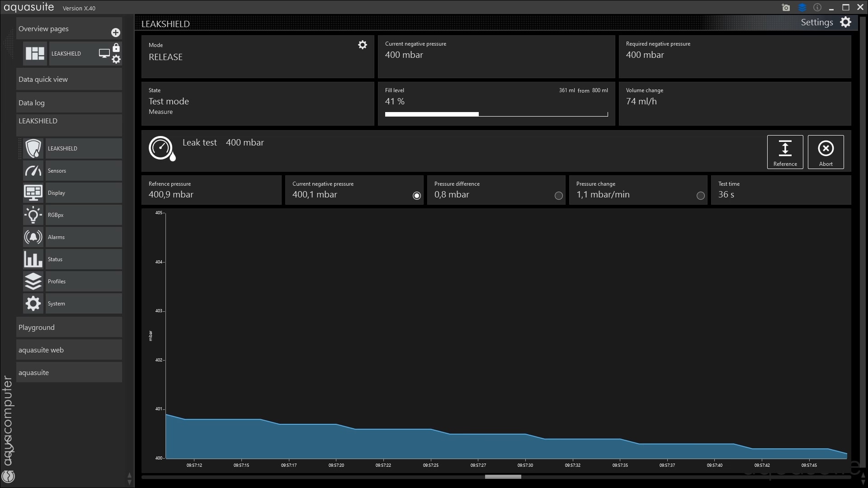Select the Status menu entry
The image size is (868, 488).
coord(84,259)
